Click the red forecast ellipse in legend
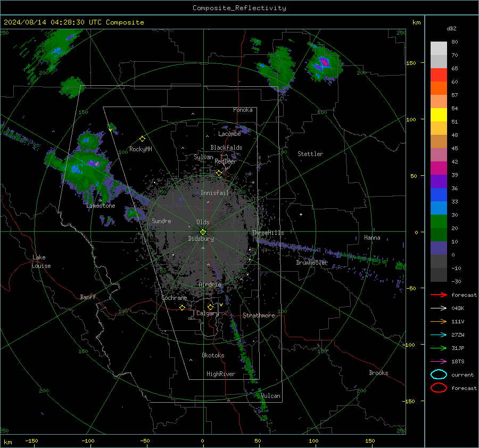The width and height of the screenshot is (479, 448). click(439, 388)
